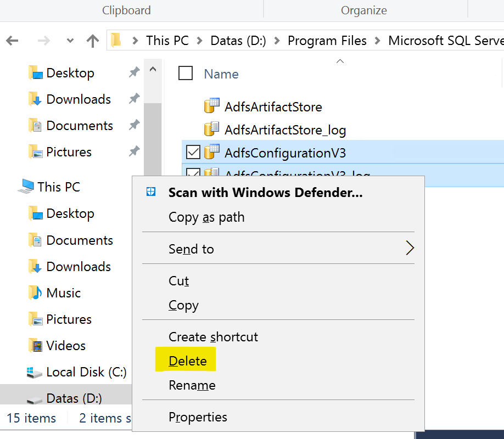
Task: Click the Videos folder film icon
Action: coord(35,346)
